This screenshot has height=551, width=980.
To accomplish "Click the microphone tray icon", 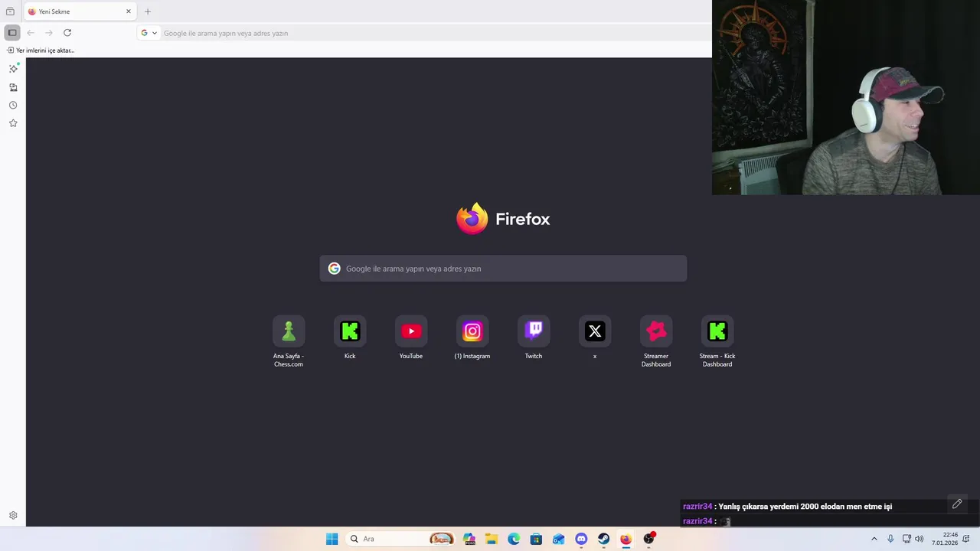I will click(890, 539).
